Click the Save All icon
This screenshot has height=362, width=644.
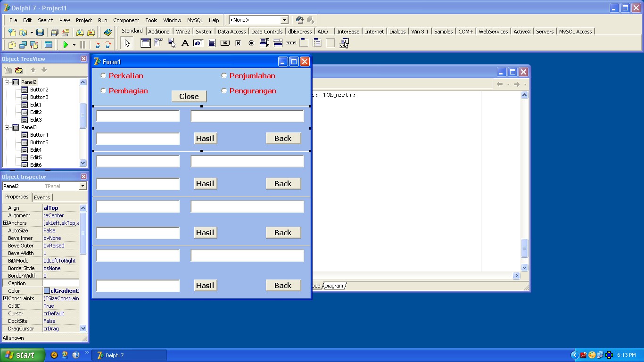point(54,33)
